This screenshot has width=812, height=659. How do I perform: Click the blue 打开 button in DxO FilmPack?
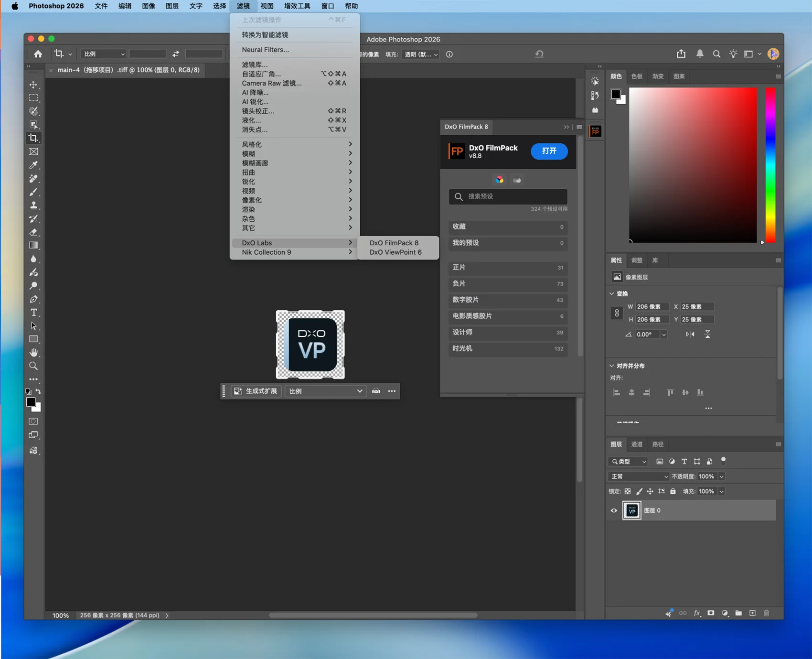pos(549,151)
